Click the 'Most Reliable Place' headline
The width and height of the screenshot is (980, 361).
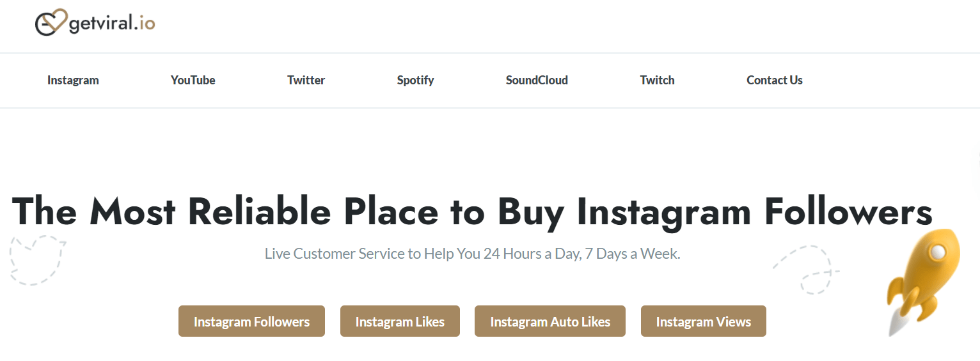472,211
